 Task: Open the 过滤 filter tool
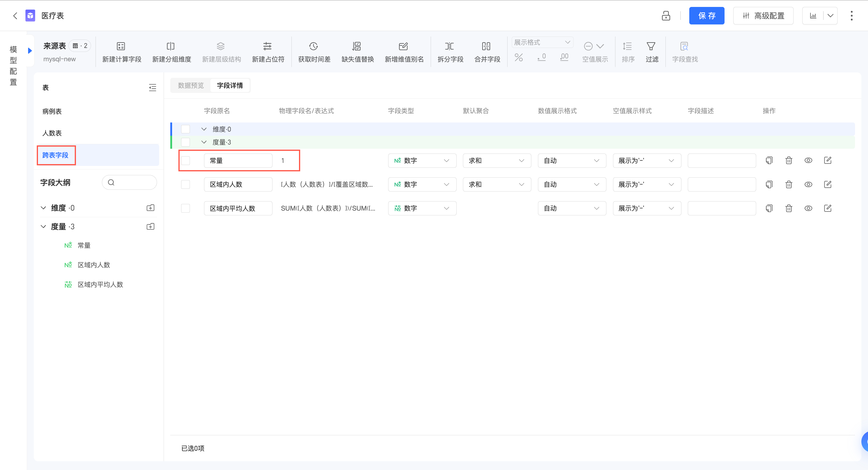coord(651,46)
